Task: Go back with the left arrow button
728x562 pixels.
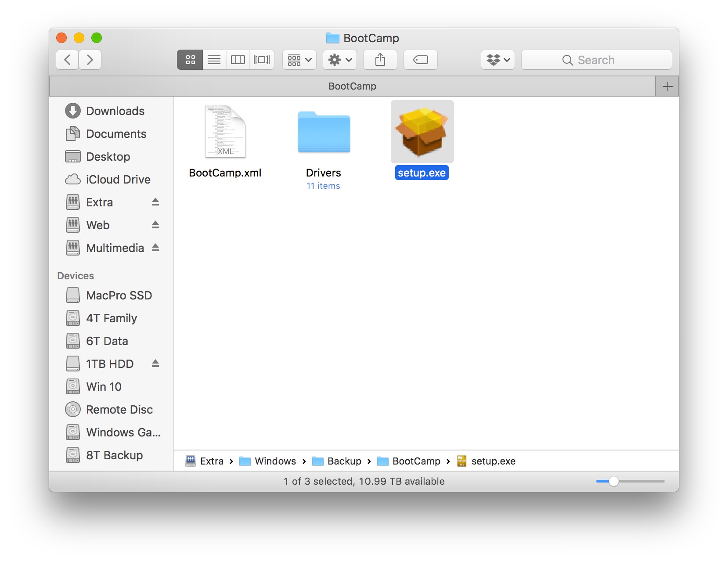Action: [67, 60]
